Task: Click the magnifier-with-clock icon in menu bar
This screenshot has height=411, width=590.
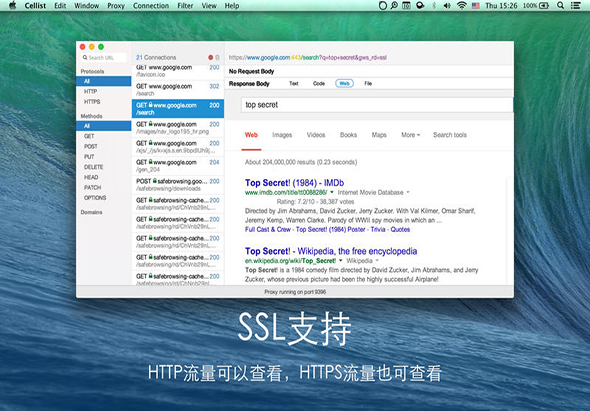Action: [394, 6]
